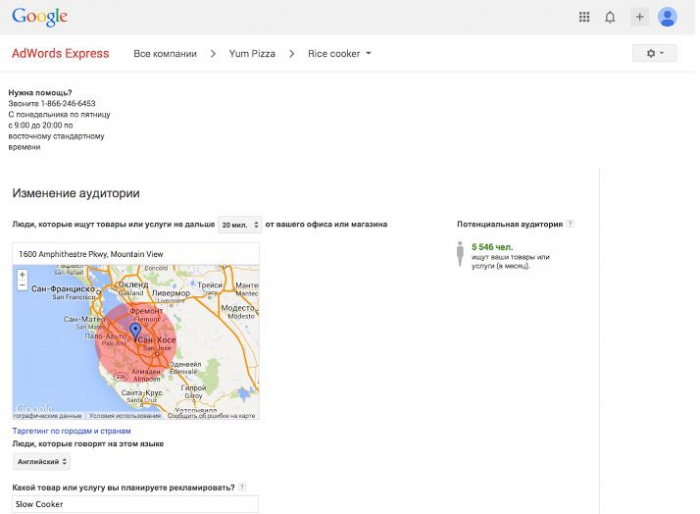Click the address field with 1600 Amphitheatre Pkwy
This screenshot has width=700, height=514.
tap(135, 254)
